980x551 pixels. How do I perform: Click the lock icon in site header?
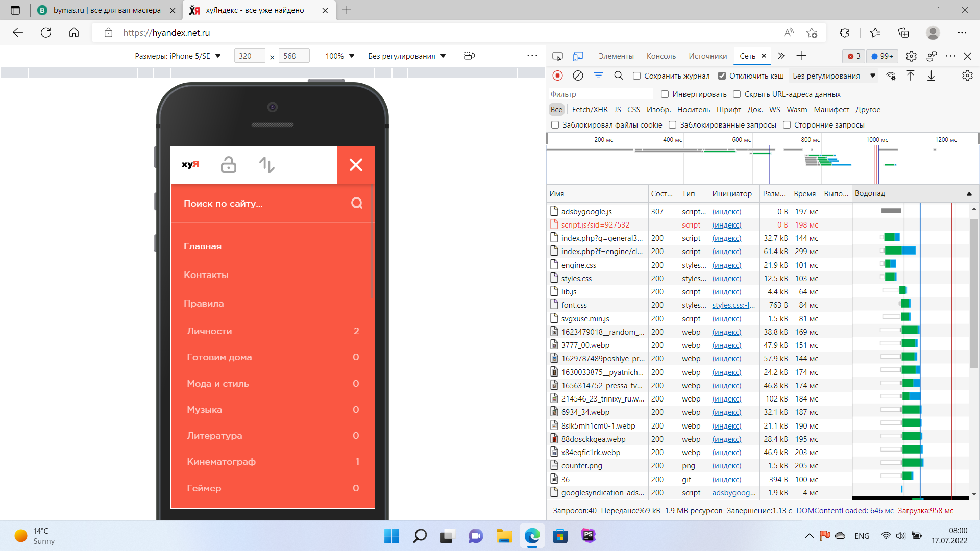[x=228, y=165]
